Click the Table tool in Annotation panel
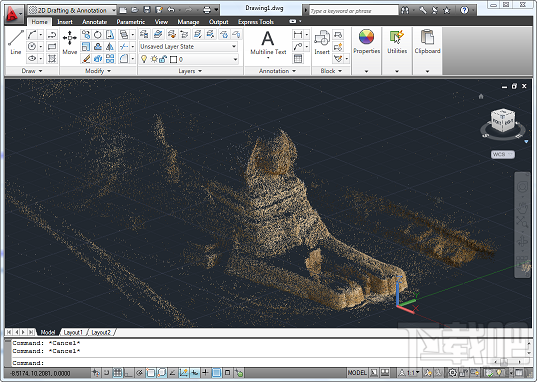Viewport: 537px width, 382px height. coord(298,59)
